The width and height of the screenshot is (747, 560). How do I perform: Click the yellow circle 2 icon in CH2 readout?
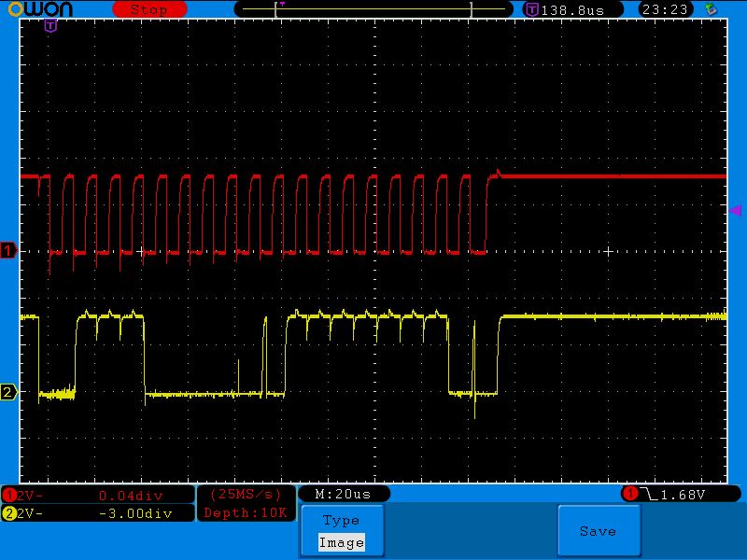(9, 513)
